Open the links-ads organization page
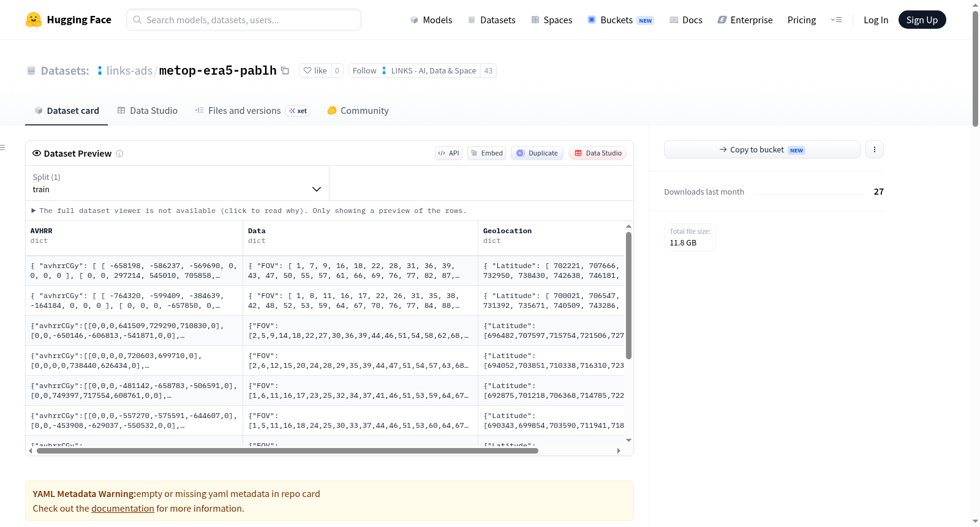This screenshot has height=527, width=980. click(x=129, y=70)
